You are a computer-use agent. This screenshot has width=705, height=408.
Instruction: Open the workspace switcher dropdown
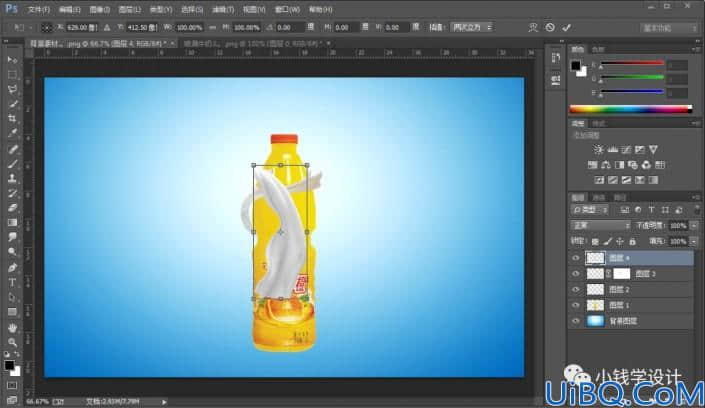tap(669, 28)
